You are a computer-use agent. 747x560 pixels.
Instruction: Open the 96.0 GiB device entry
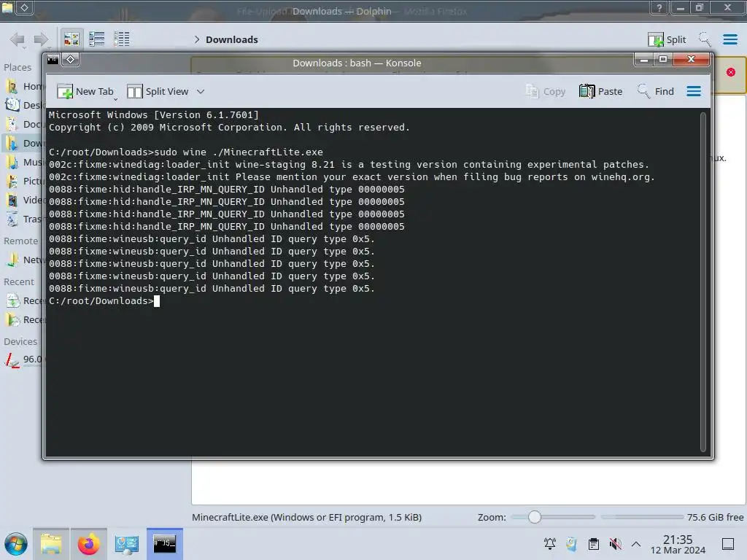(x=24, y=359)
